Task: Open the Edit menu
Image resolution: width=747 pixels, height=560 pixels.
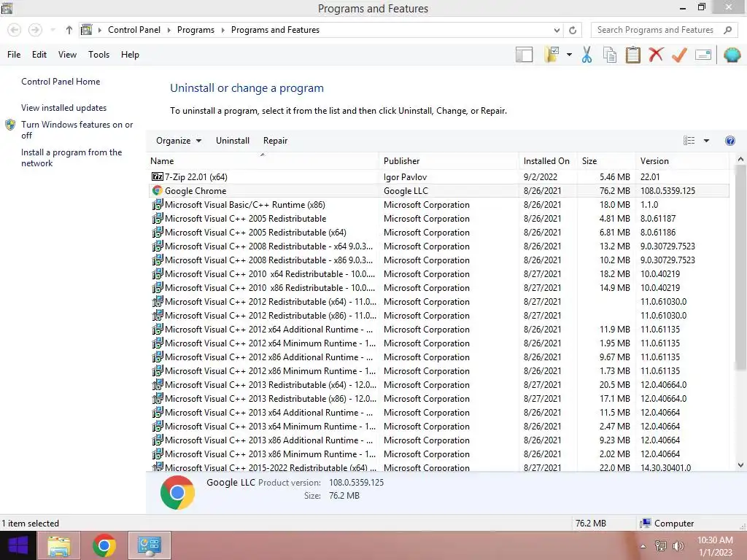Action: pyautogui.click(x=39, y=55)
